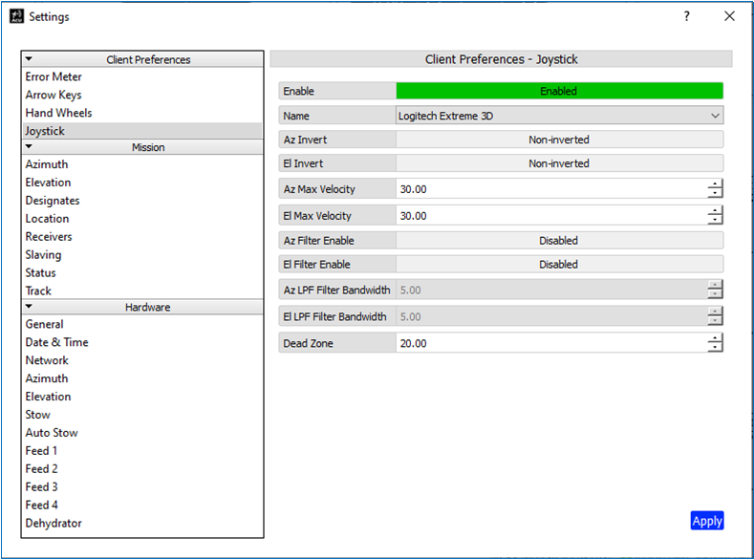Enable the Az Filter Enable toggle
Screen dimensions: 754x560
click(559, 241)
